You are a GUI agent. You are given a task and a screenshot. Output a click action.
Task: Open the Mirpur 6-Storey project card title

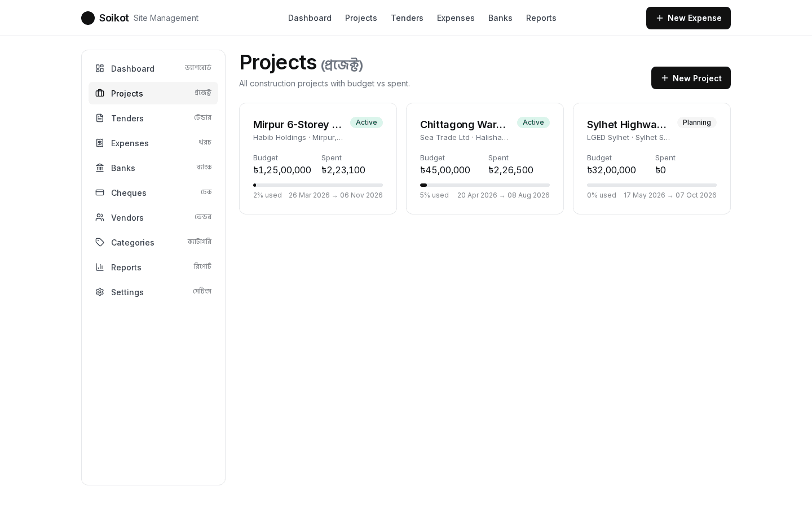298,125
